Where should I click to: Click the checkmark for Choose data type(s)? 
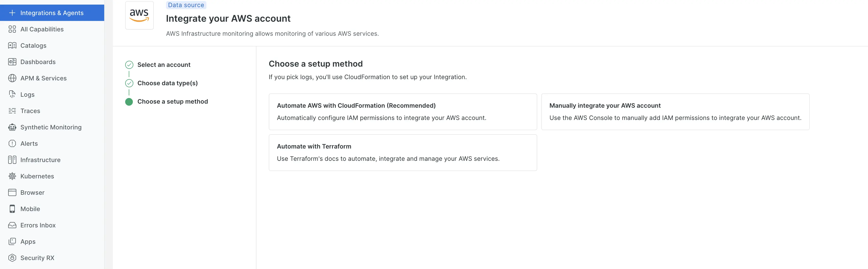pyautogui.click(x=129, y=83)
